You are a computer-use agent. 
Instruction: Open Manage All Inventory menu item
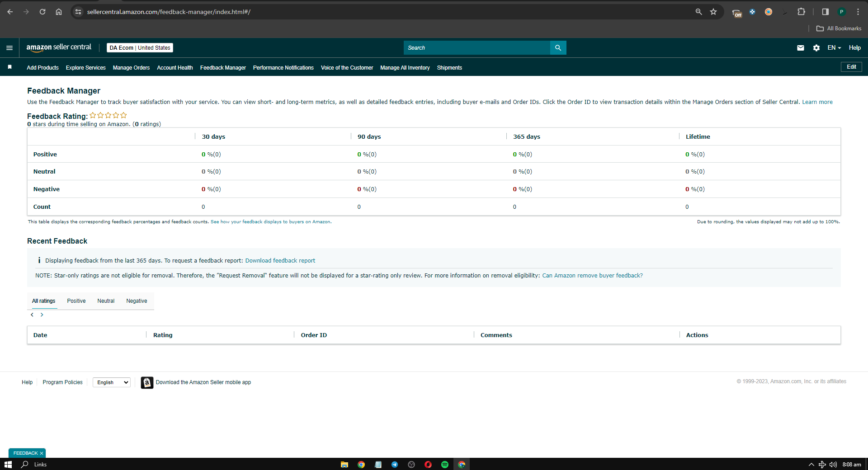pyautogui.click(x=405, y=68)
